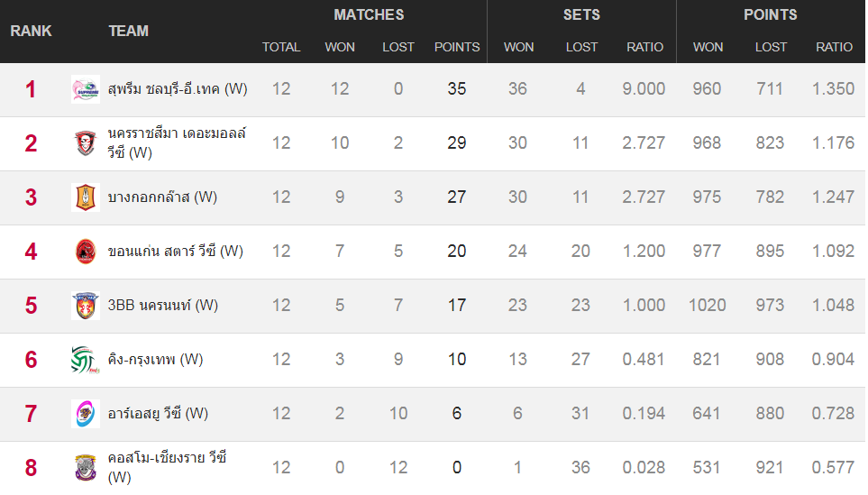
Task: Click the ขอนแก่น สตาร์ วีซี team logo
Action: 86,252
